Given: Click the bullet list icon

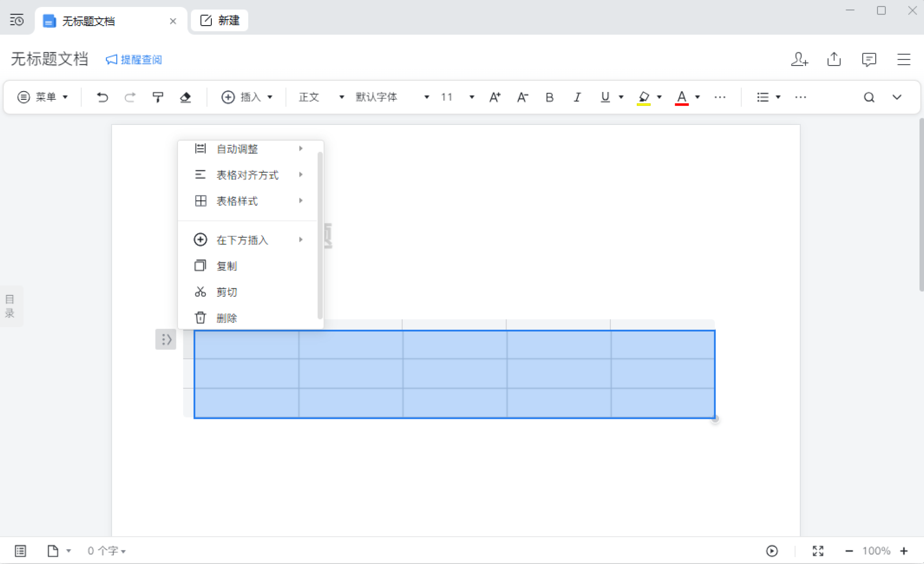Looking at the screenshot, I should coord(762,97).
